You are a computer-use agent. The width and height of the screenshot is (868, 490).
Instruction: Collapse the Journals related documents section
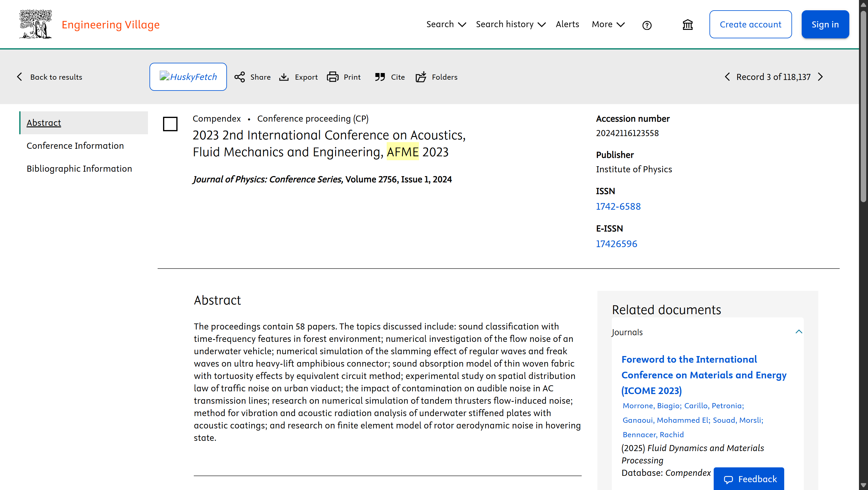pos(799,332)
